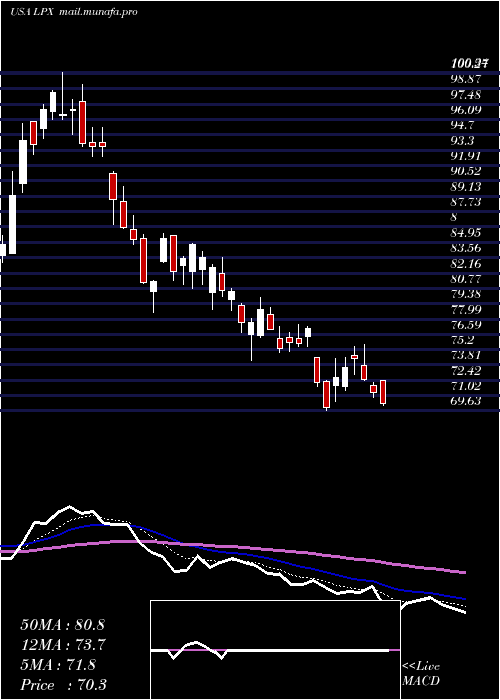Screen dimensions: 500x700
Task: Click the 73.81 price level label
Action: point(466,355)
